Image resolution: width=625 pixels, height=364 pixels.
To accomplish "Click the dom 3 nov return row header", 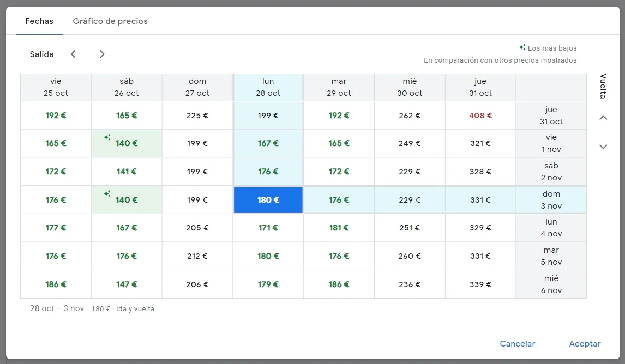I will pos(551,200).
